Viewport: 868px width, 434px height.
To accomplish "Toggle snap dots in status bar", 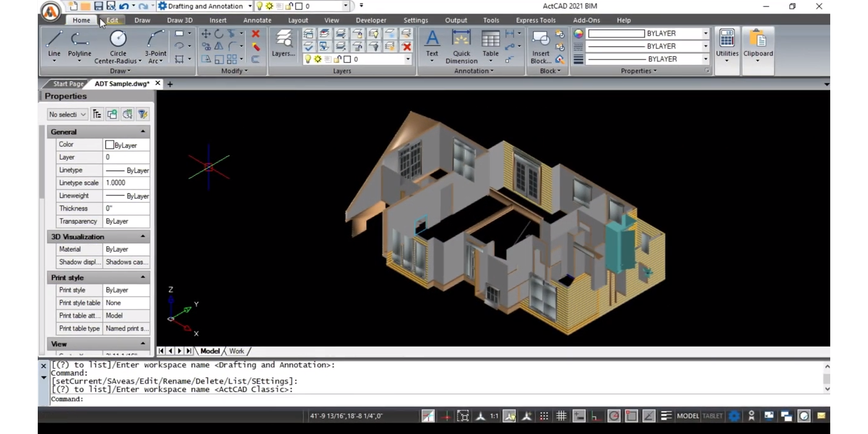I will click(x=544, y=416).
